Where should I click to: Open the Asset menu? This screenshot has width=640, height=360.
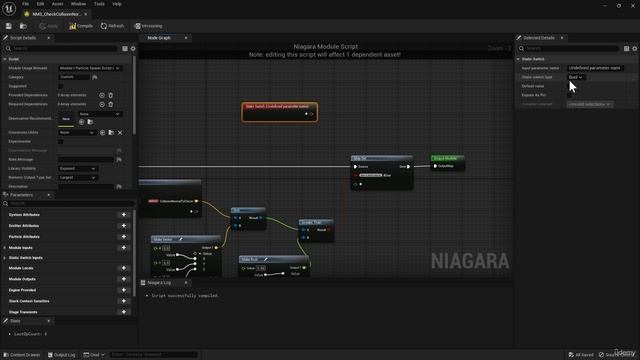click(x=57, y=4)
